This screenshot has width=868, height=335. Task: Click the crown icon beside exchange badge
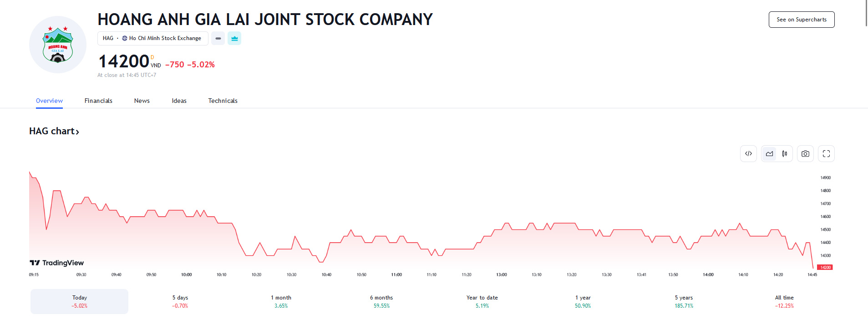(234, 39)
